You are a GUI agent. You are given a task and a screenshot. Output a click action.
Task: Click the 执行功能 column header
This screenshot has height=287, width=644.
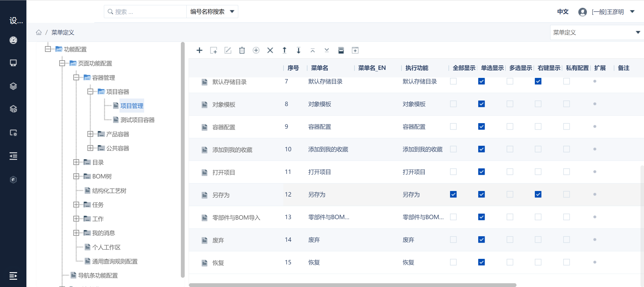pos(417,68)
